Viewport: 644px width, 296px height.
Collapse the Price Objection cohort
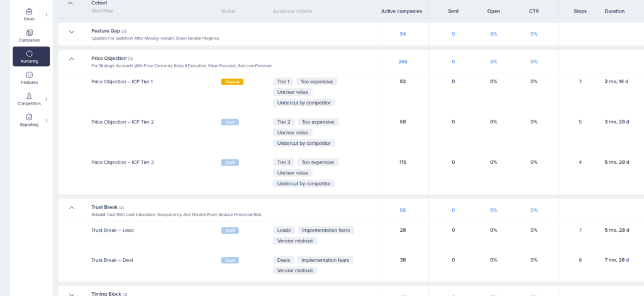click(x=71, y=59)
